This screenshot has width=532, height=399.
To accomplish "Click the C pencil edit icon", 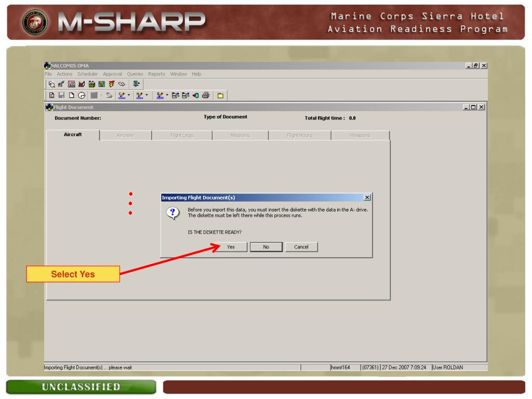I will 122,96.
